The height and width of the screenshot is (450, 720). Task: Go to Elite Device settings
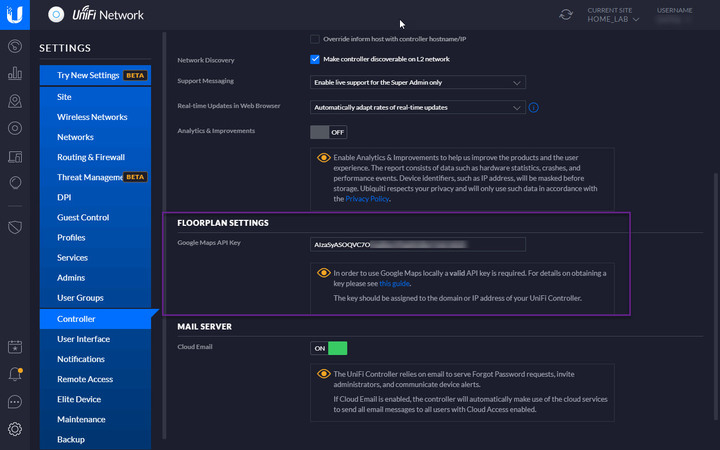pos(96,399)
